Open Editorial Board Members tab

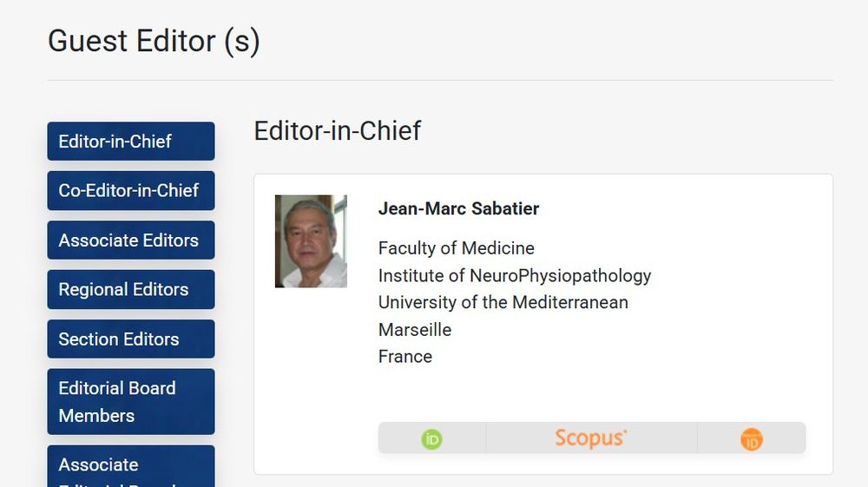[x=130, y=402]
